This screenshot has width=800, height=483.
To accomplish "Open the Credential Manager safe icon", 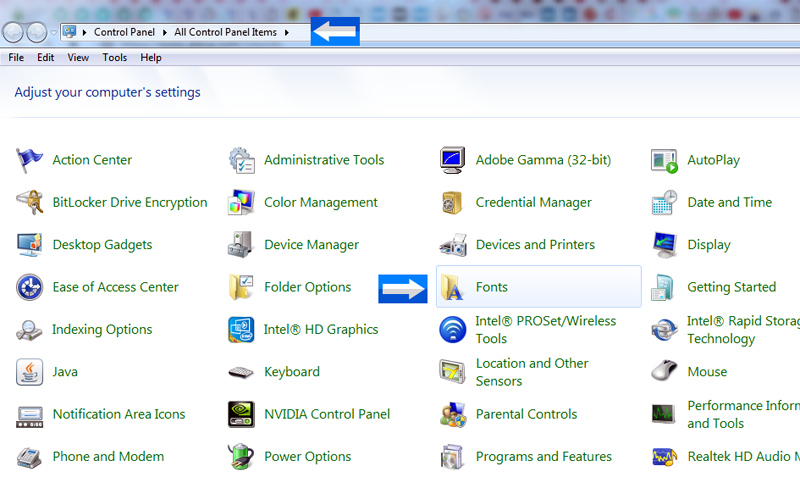I will (453, 202).
